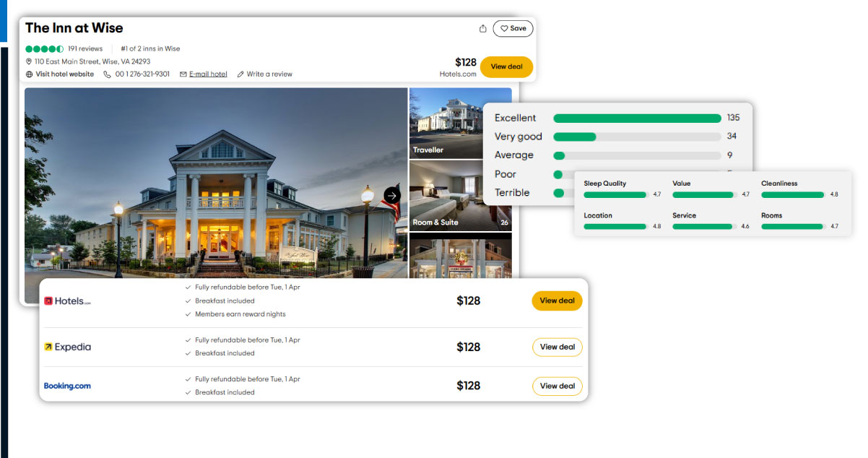Click the green rating bubbles near 191 reviews
868x458 pixels.
pos(44,48)
